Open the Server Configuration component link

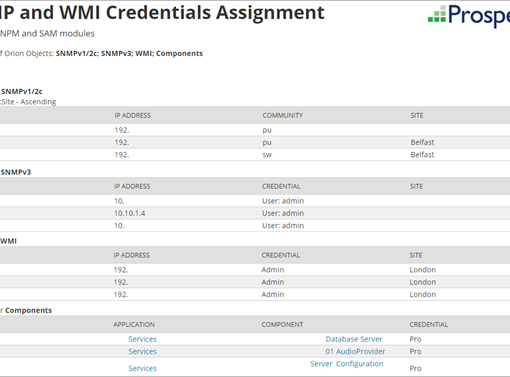pos(347,364)
